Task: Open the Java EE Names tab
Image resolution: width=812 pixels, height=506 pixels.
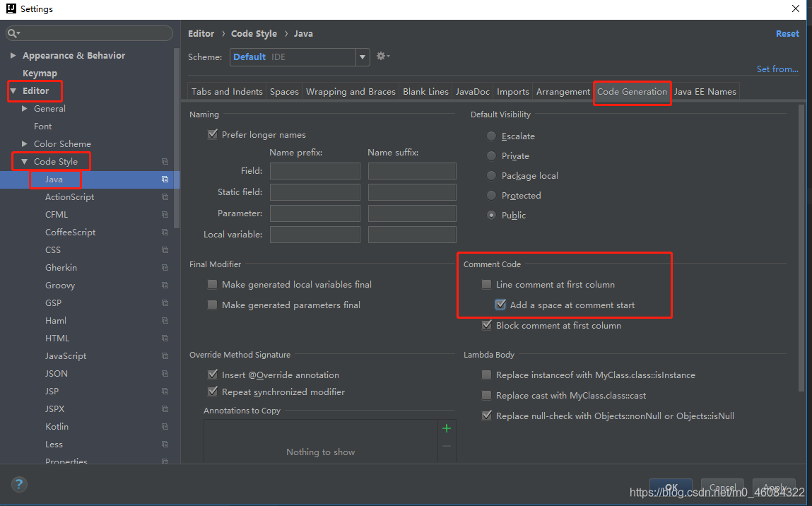Action: tap(705, 92)
